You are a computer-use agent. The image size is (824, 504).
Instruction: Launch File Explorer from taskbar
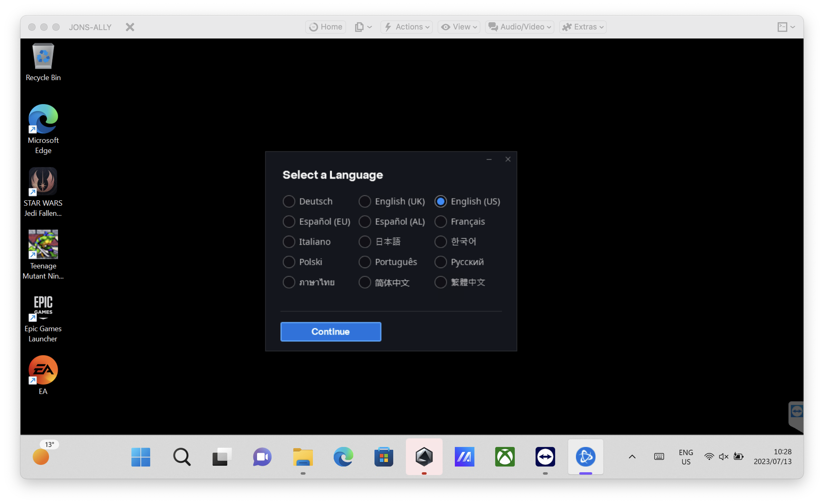tap(303, 456)
